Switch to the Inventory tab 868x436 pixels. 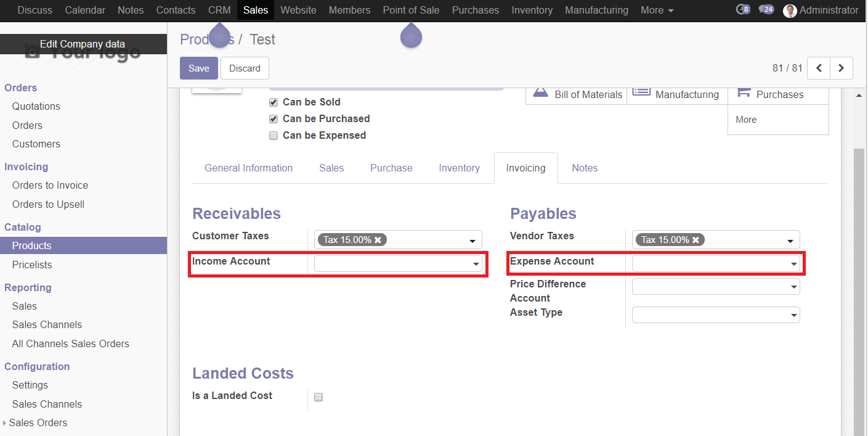pyautogui.click(x=459, y=168)
